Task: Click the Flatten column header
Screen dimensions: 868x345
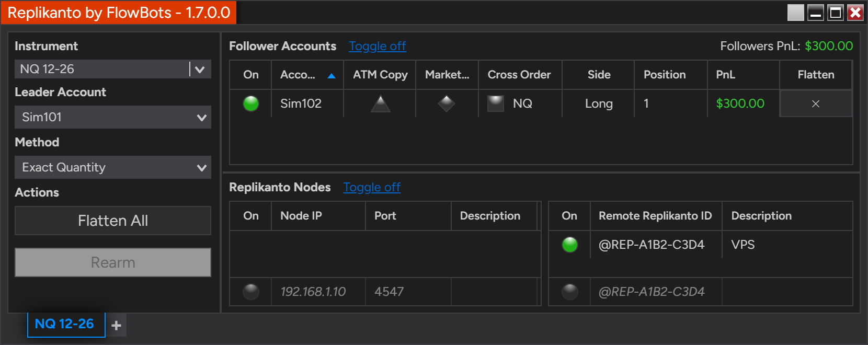Action: [x=816, y=75]
